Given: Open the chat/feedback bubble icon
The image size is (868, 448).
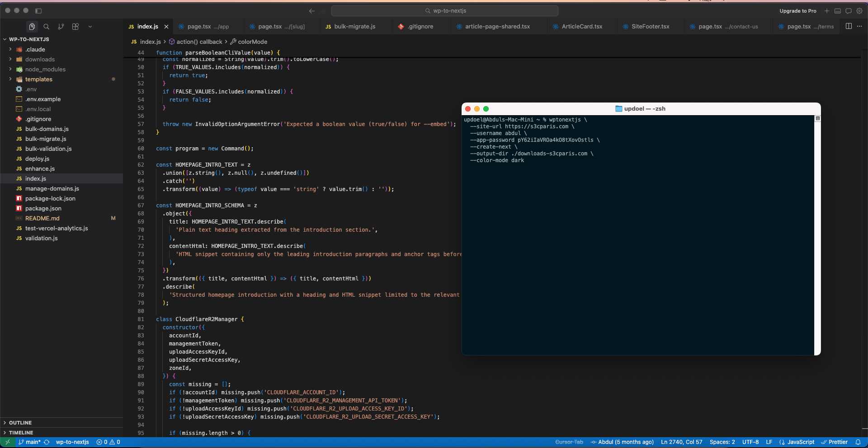Looking at the screenshot, I should [x=849, y=11].
